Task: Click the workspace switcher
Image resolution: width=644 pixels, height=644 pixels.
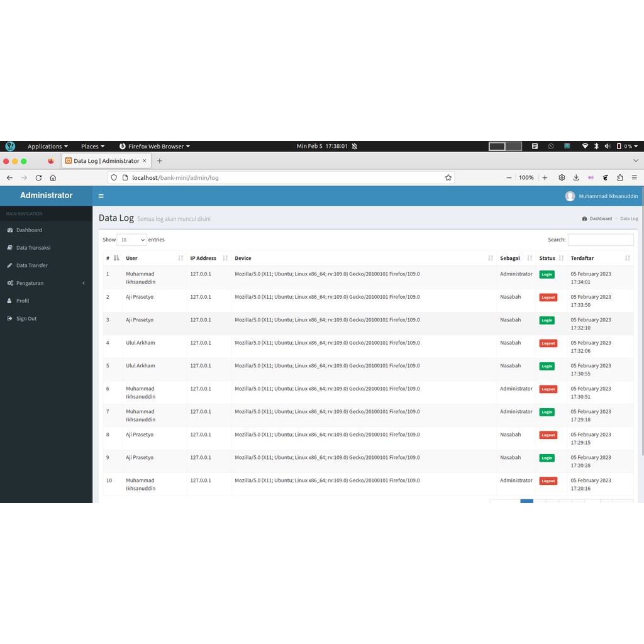Action: [x=505, y=146]
